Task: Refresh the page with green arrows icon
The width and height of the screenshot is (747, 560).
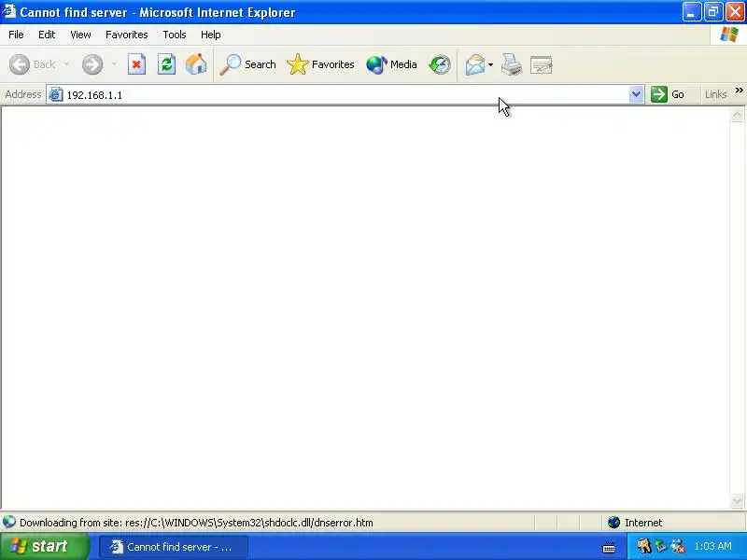Action: pos(167,64)
